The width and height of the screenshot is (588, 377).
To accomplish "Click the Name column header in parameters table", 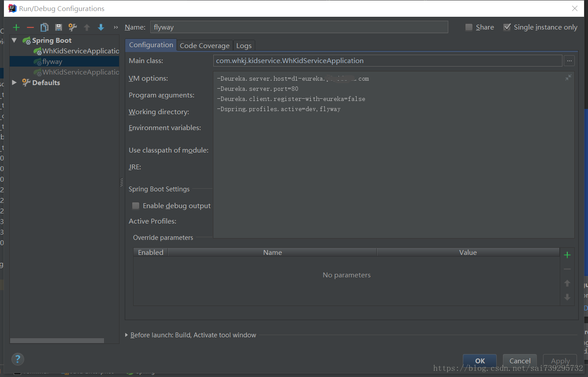I will tap(272, 252).
